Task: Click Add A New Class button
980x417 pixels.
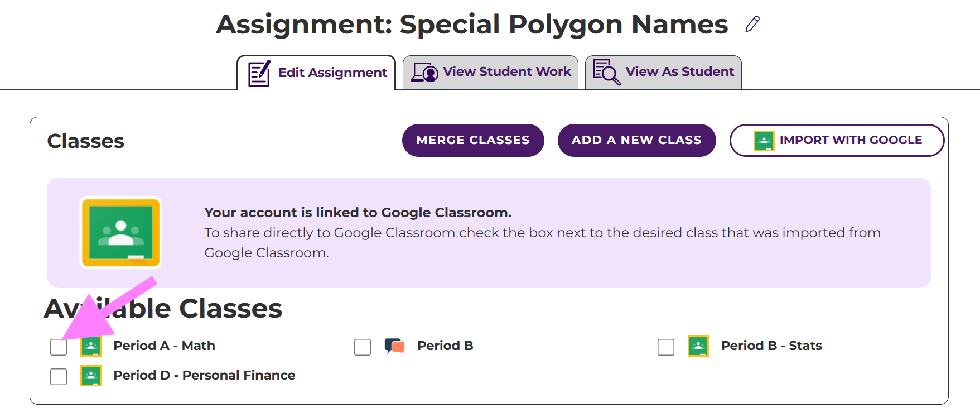Action: [x=636, y=140]
